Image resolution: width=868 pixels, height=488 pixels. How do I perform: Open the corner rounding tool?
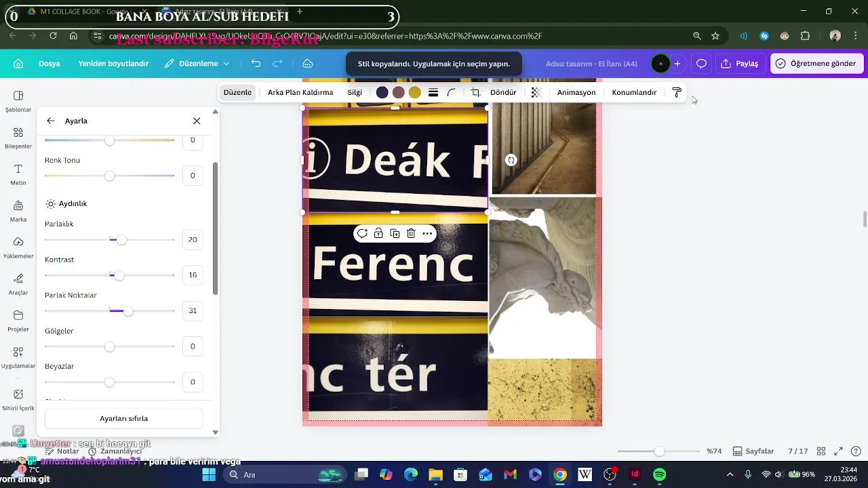452,93
